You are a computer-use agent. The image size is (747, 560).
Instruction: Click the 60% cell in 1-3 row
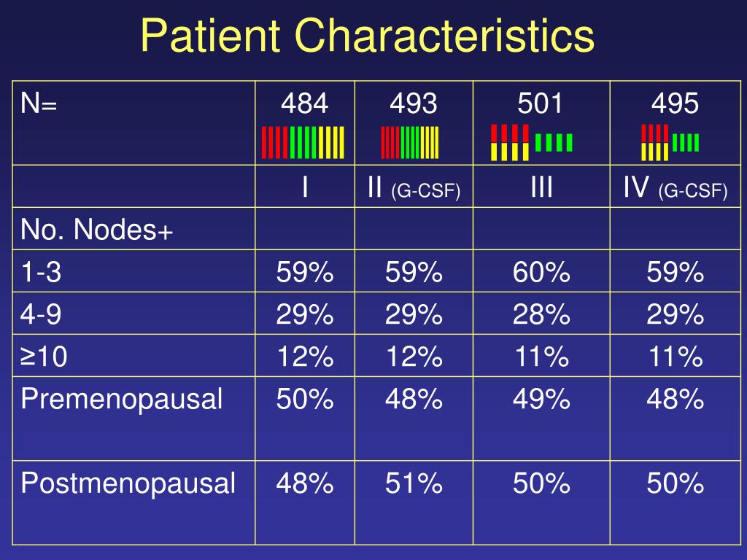(x=541, y=272)
